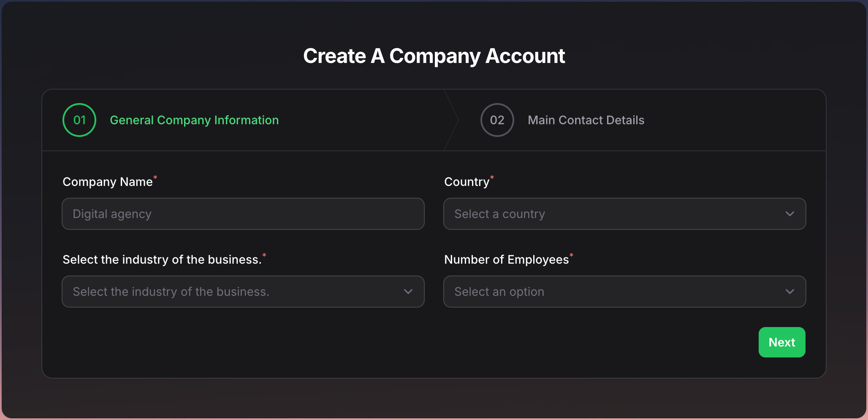Click the Select the industry label text
This screenshot has height=420, width=868.
163,259
